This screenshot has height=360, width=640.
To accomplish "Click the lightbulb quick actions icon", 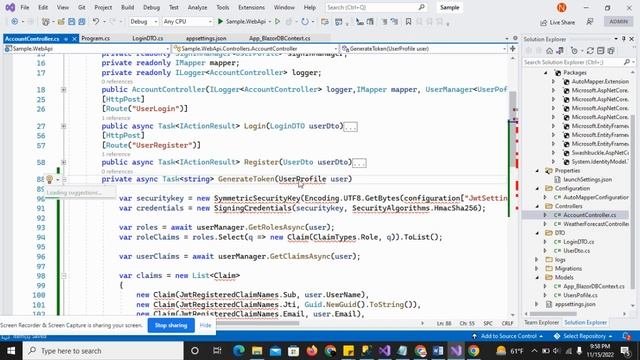I will pyautogui.click(x=49, y=179).
